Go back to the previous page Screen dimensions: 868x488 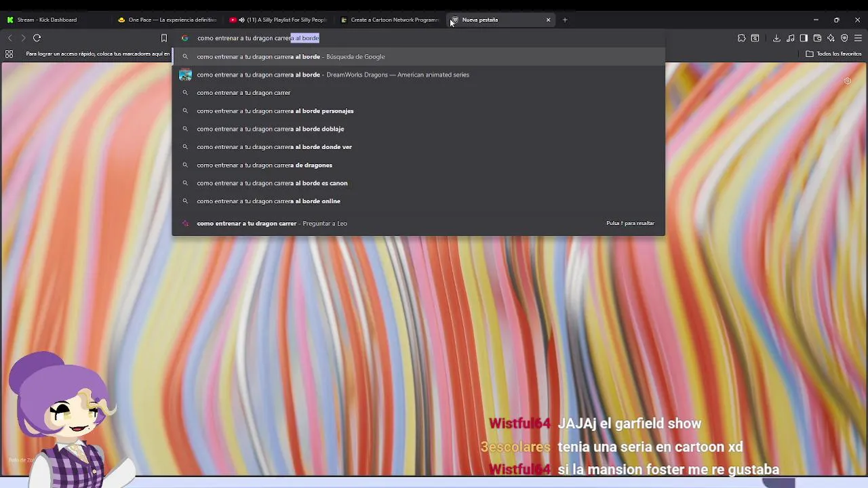9,38
